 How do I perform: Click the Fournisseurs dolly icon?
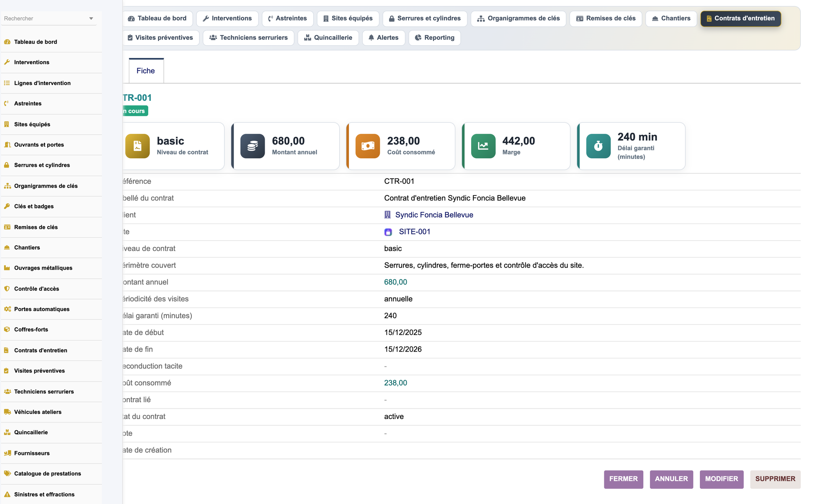[x=7, y=453]
